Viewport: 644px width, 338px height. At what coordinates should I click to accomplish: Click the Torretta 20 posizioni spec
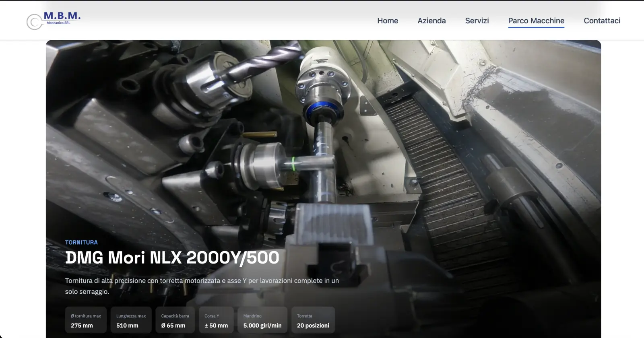point(313,320)
